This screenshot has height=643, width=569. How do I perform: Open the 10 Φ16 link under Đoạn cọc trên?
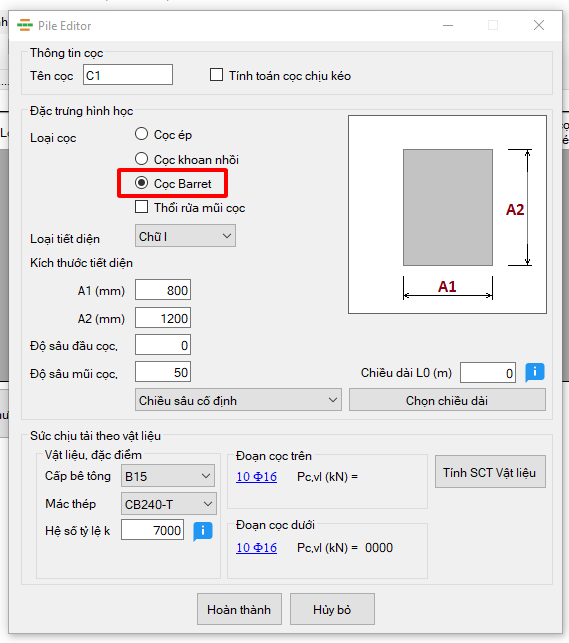(x=257, y=477)
